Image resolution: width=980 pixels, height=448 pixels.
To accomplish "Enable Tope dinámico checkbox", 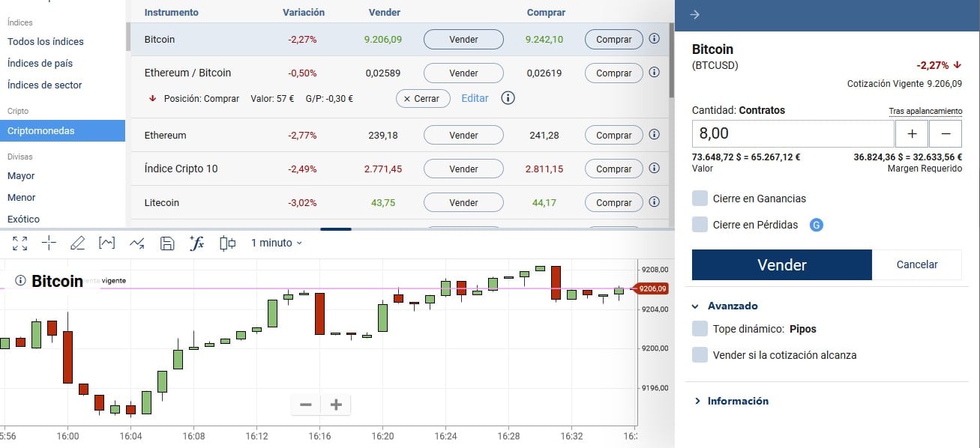I will (x=700, y=329).
